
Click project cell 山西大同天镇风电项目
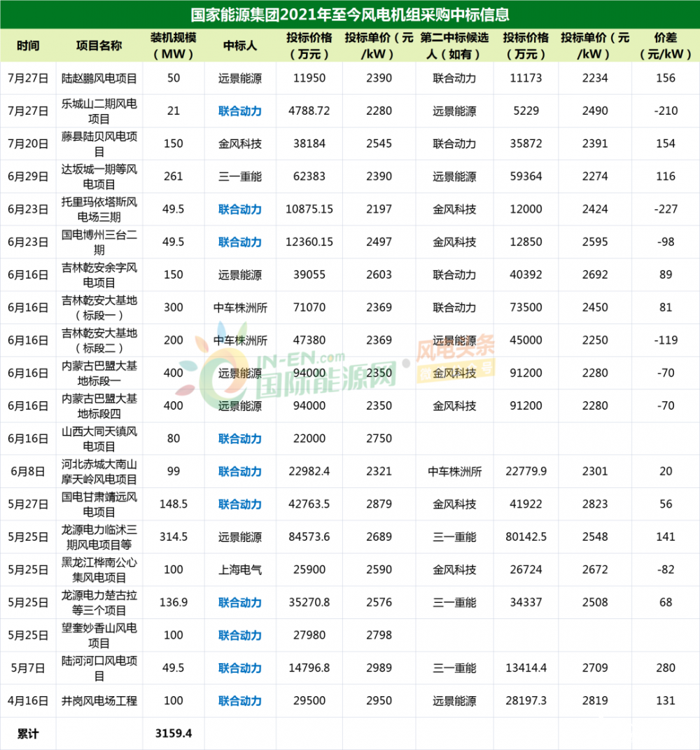[x=99, y=438]
